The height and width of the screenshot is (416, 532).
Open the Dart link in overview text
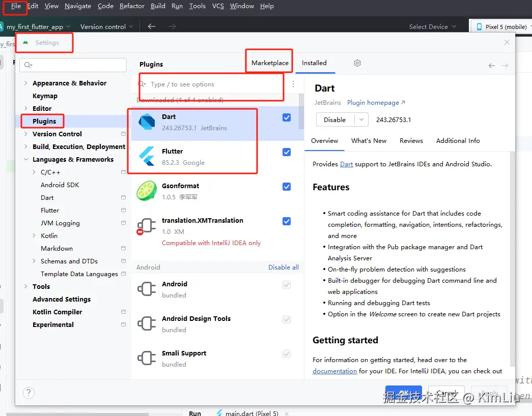coord(346,164)
